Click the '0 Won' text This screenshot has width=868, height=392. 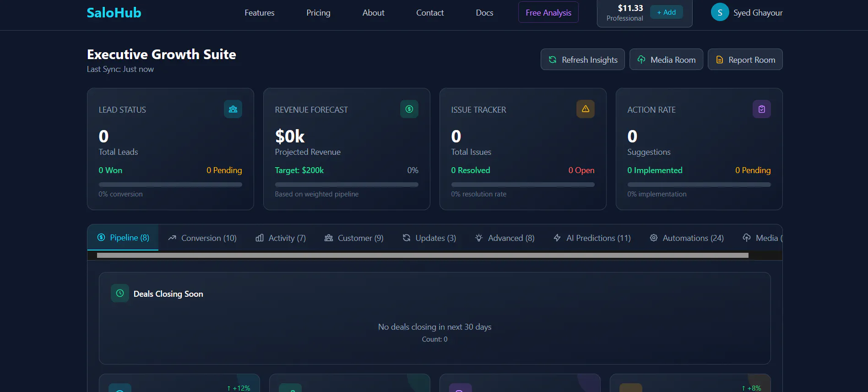[x=110, y=170]
